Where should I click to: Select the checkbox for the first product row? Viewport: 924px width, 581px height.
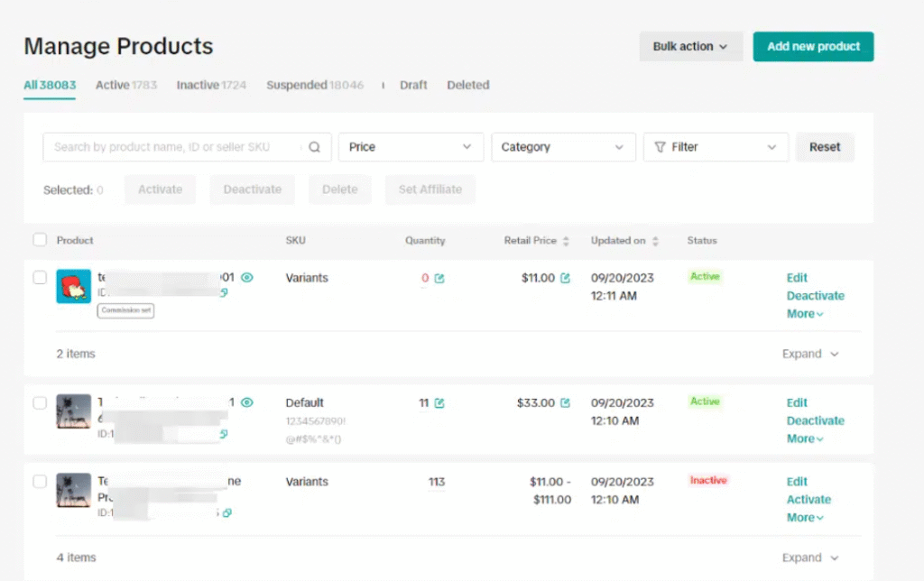click(x=40, y=278)
